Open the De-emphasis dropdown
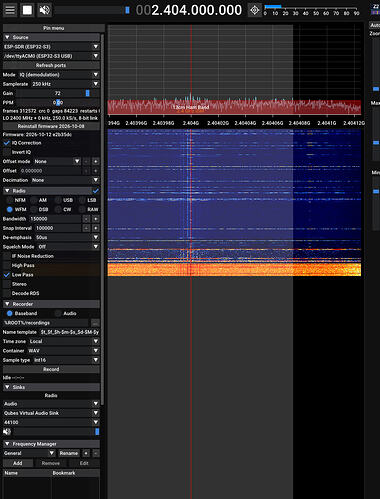Screen dimensions: 380x499 coord(67,237)
